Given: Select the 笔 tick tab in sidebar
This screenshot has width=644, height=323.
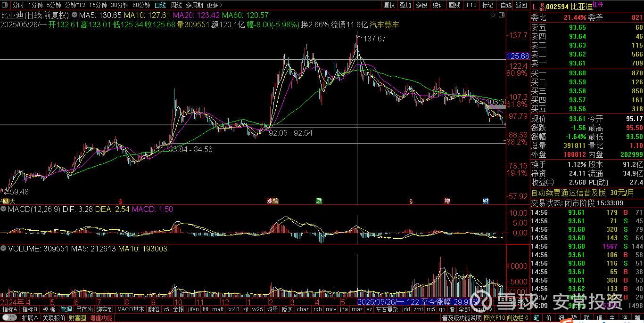Looking at the screenshot, I should click(537, 318).
